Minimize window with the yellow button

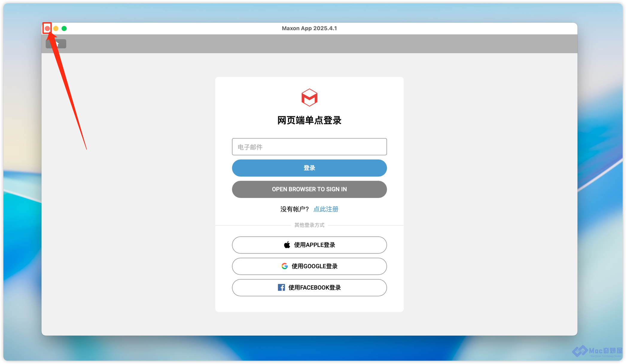56,29
